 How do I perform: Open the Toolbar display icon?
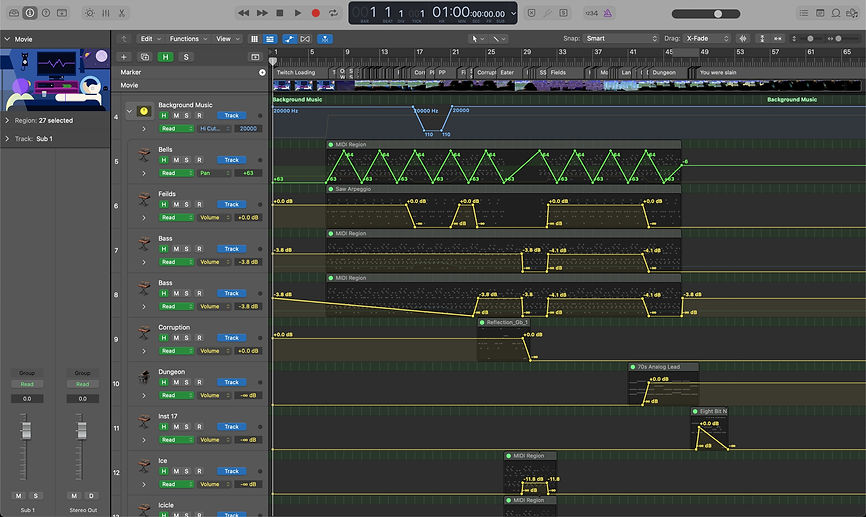(x=62, y=13)
